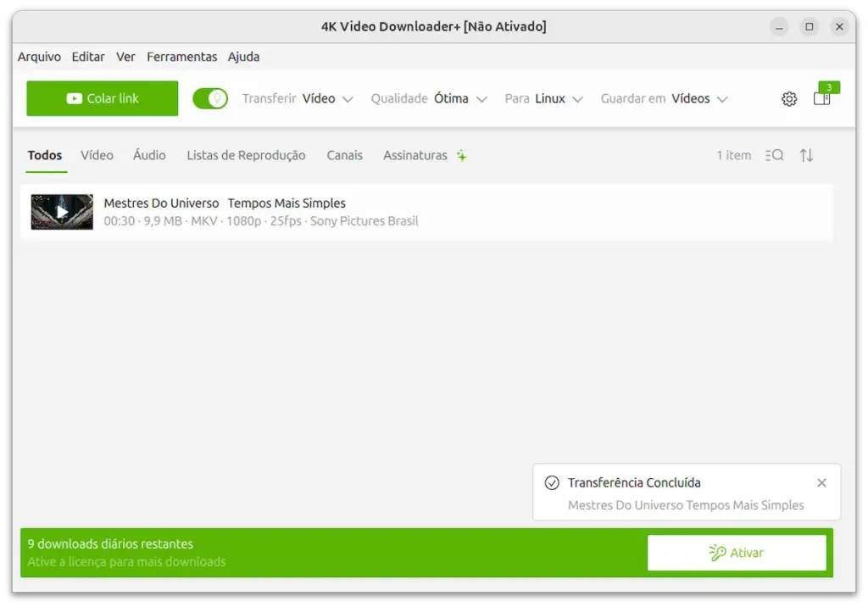
Task: Open the Para Linux dropdown
Action: tap(543, 98)
